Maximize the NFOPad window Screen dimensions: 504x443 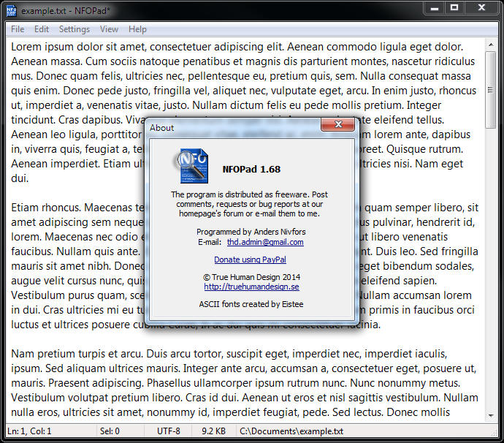tap(454, 8)
